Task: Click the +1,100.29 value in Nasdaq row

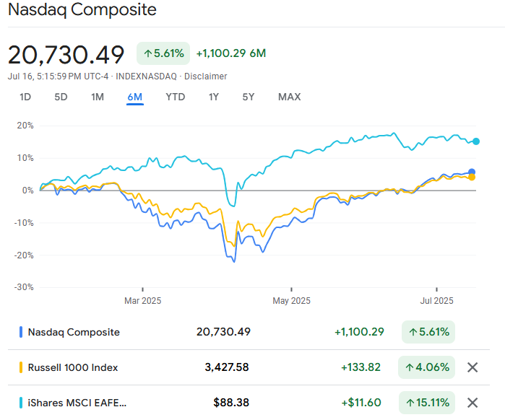Action: (359, 332)
